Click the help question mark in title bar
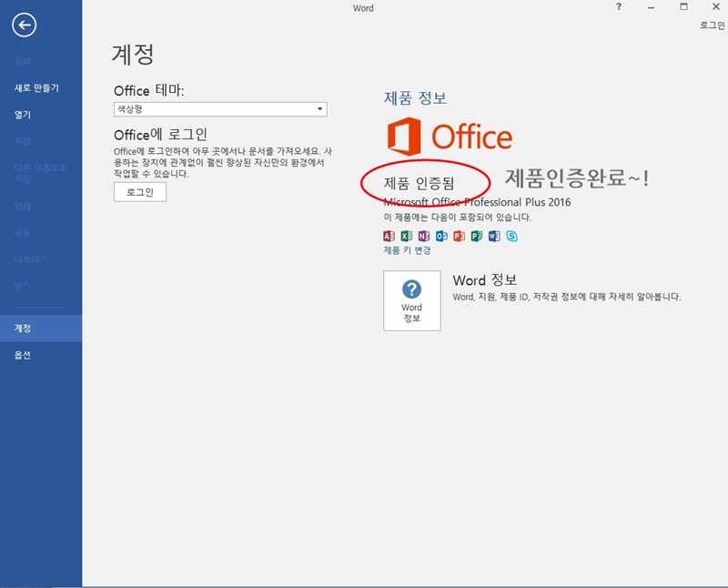The width and height of the screenshot is (728, 588). [621, 7]
